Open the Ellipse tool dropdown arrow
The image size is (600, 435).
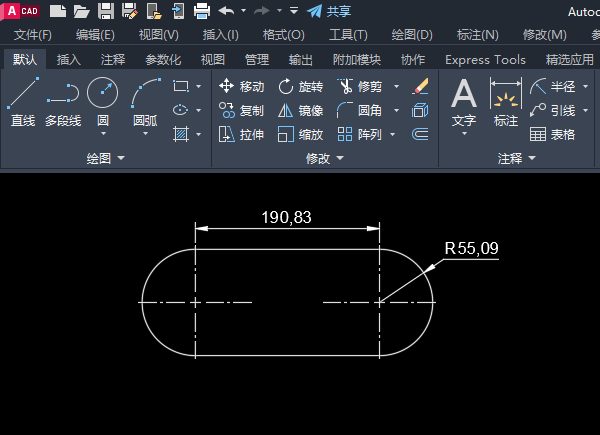click(x=198, y=111)
